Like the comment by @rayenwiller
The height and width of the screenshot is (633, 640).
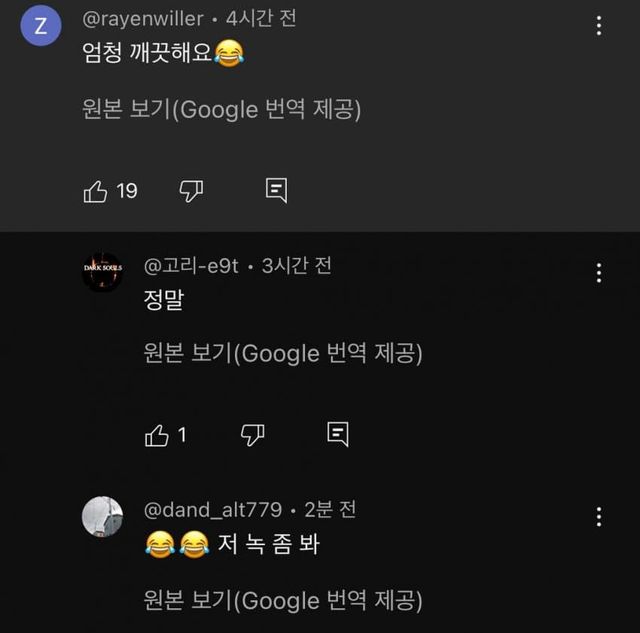pyautogui.click(x=95, y=191)
